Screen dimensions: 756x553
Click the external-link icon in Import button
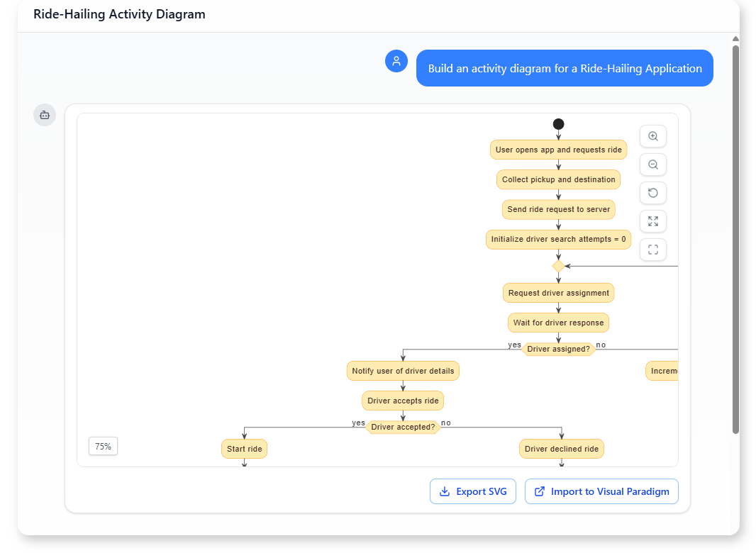point(539,491)
